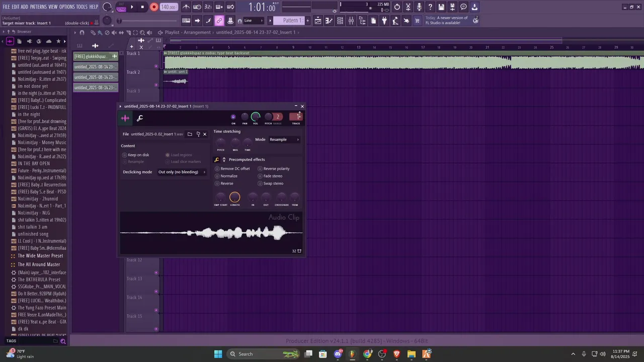Open the piano keyboard typing icon
The width and height of the screenshot is (644, 362).
186,21
